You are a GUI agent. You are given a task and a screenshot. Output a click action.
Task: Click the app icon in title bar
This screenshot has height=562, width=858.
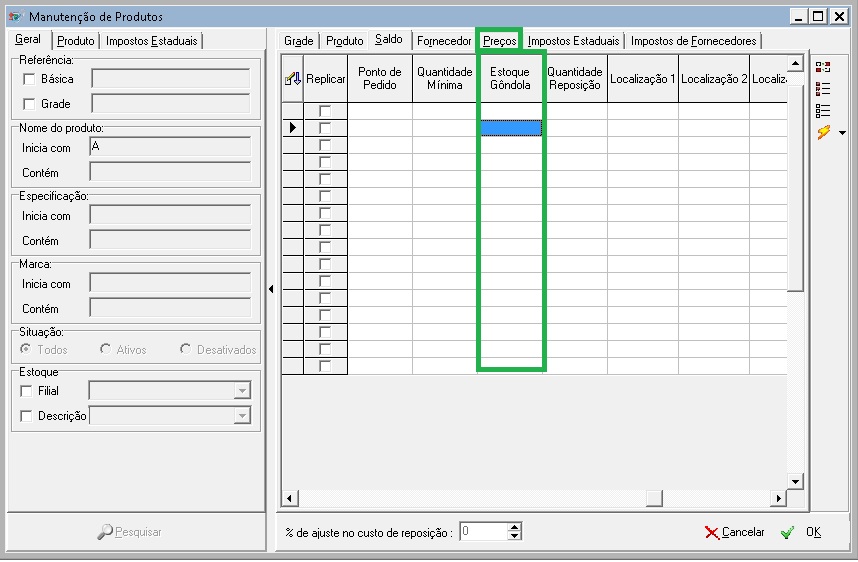15,16
